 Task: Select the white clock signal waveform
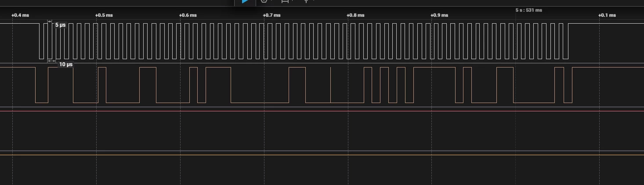click(322, 41)
